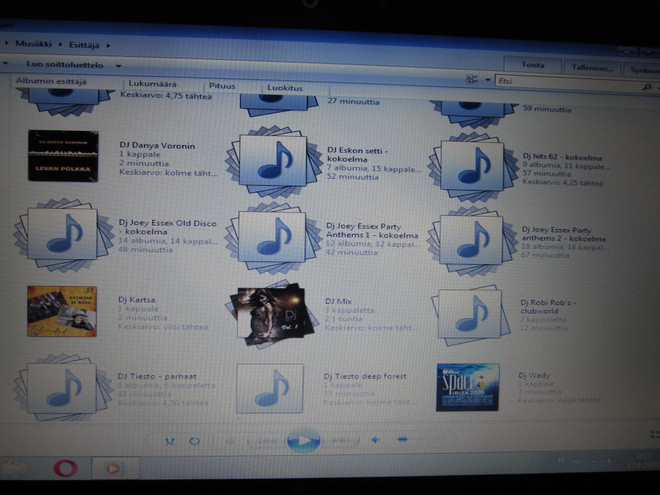
Task: Select the DJ Danya Voronin album cover
Action: (63, 156)
